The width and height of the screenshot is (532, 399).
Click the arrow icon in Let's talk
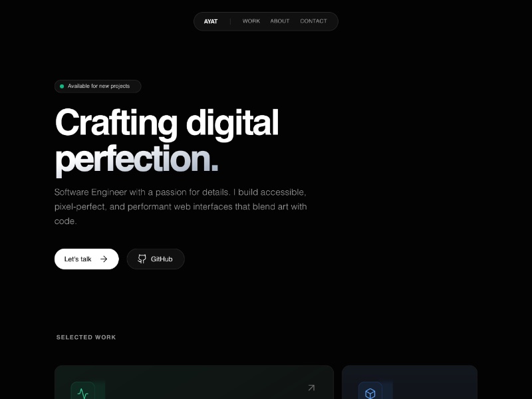click(x=104, y=259)
